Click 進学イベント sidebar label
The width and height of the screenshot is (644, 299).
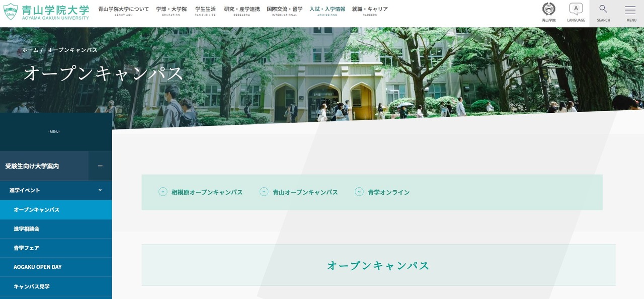pyautogui.click(x=25, y=190)
